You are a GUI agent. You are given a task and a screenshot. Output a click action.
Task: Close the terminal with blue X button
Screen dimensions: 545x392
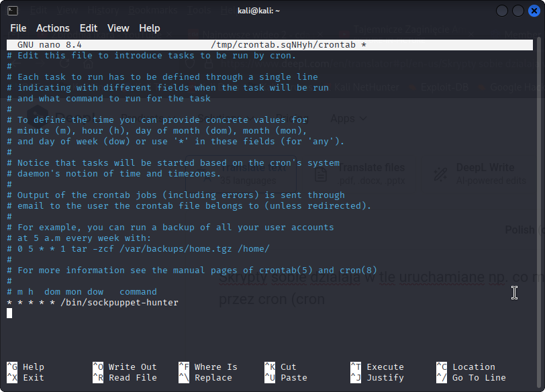click(533, 11)
